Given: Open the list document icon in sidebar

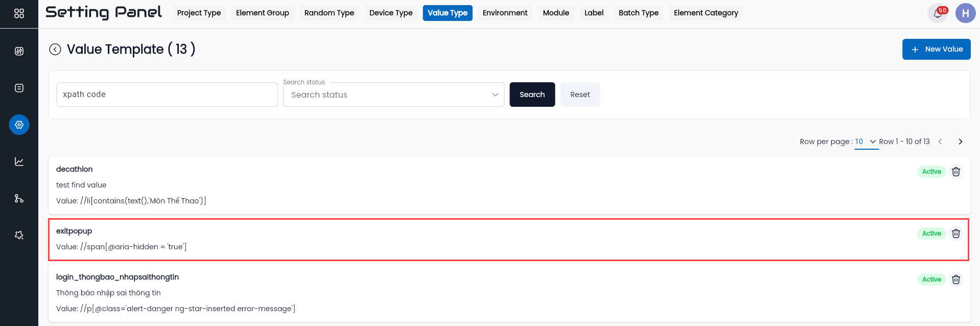Looking at the screenshot, I should (x=19, y=88).
